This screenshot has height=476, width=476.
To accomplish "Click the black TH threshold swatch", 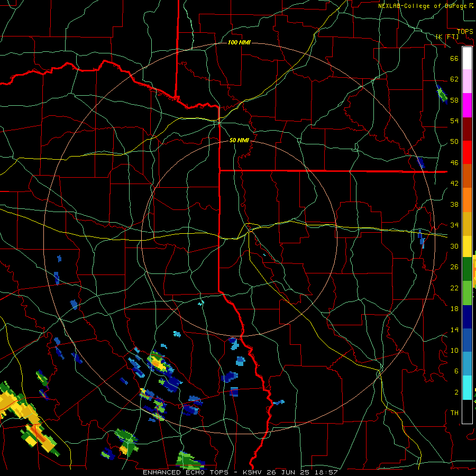I will [467, 411].
